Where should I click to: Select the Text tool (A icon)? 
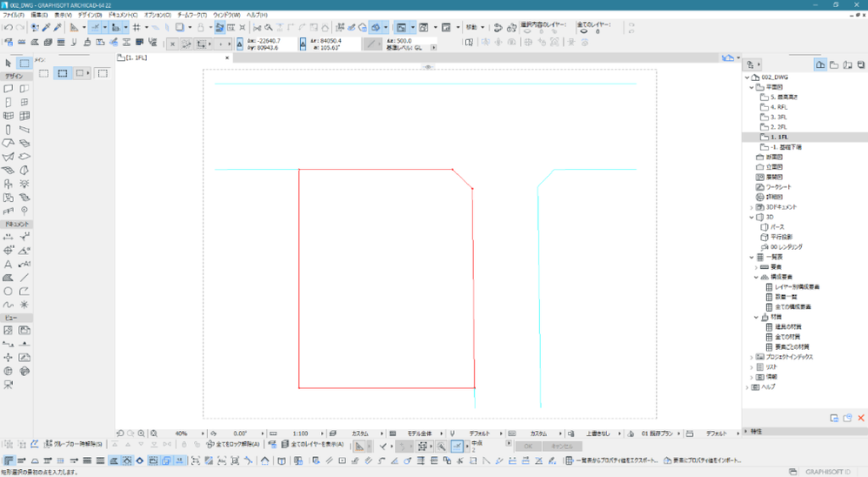click(9, 265)
